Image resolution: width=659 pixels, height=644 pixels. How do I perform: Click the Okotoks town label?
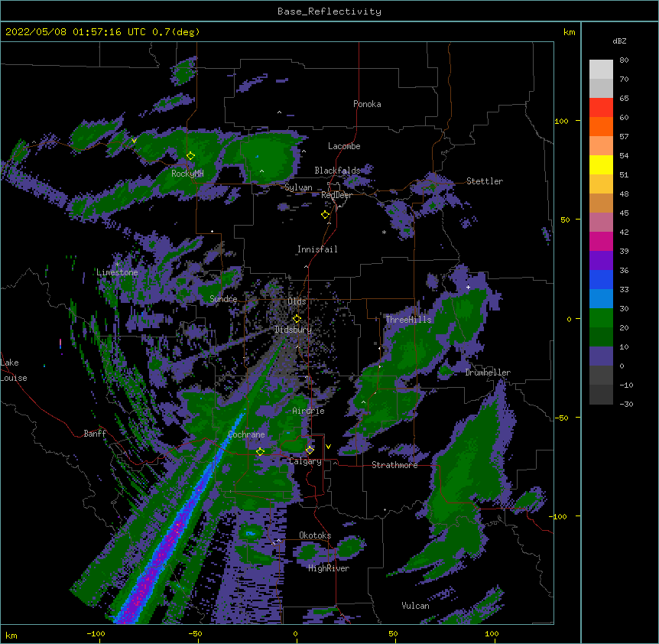point(315,535)
